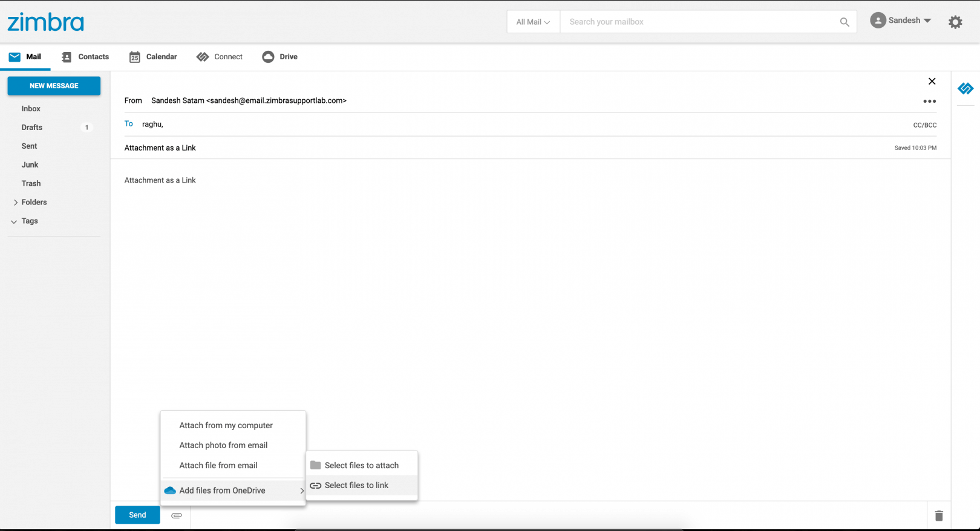
Task: Click the Zimbra logo
Action: (45, 22)
